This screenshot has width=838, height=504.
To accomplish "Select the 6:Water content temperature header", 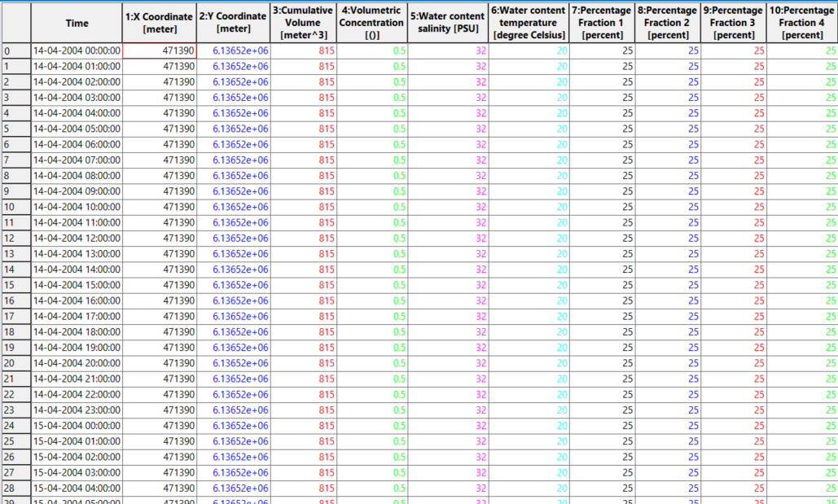I will point(529,23).
